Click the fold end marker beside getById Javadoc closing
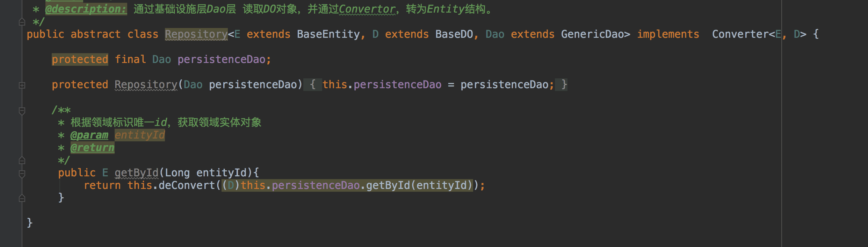 pyautogui.click(x=22, y=160)
